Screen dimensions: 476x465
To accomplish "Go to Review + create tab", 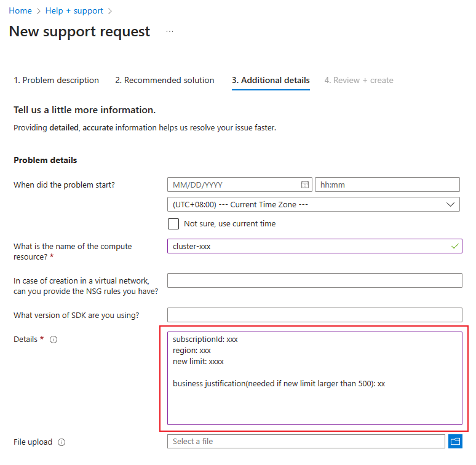I will click(x=359, y=80).
